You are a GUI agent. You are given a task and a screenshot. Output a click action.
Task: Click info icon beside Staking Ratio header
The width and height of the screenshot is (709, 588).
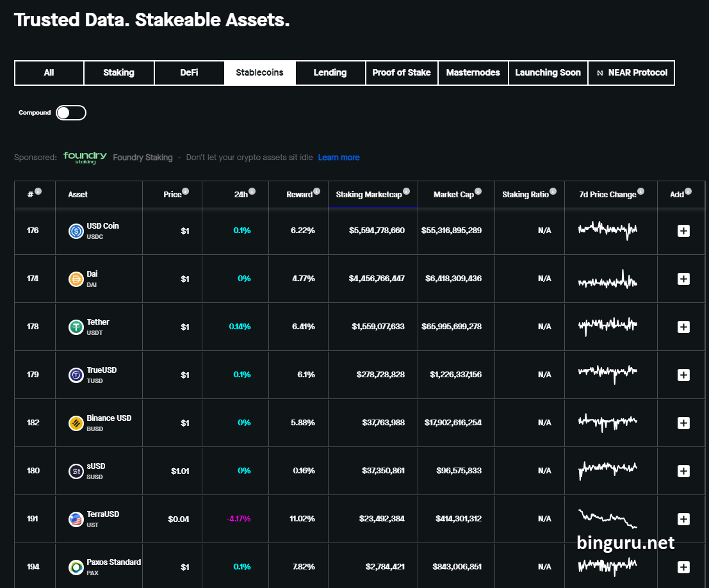click(x=553, y=192)
